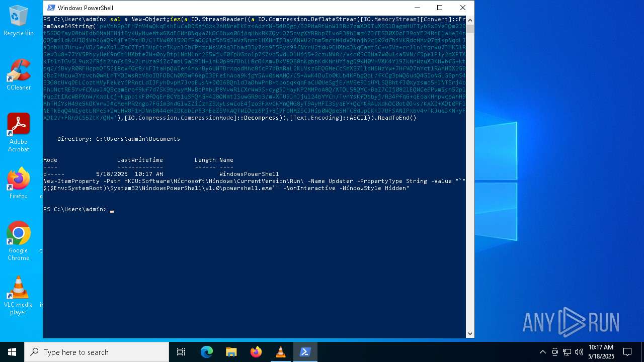Viewport: 644px width, 362px height.
Task: Minimize the Windows PowerShell window
Action: pos(417,8)
